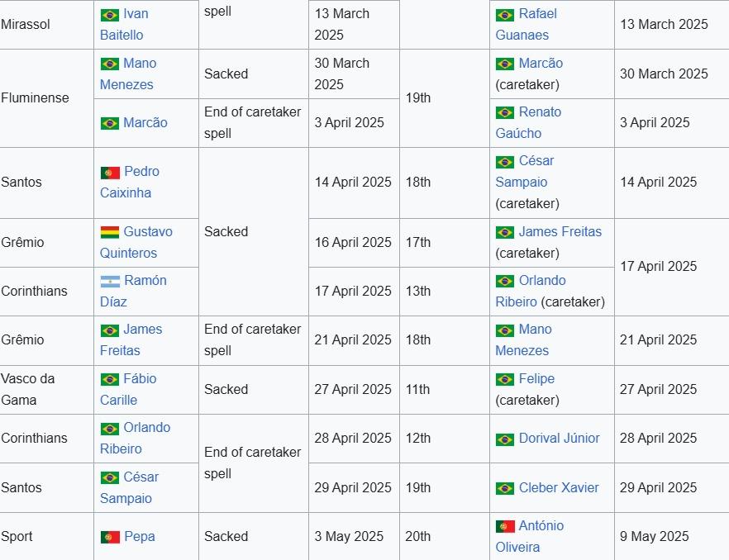Image resolution: width=729 pixels, height=560 pixels.
Task: Follow the Pedro Caixinha link
Action: click(141, 172)
